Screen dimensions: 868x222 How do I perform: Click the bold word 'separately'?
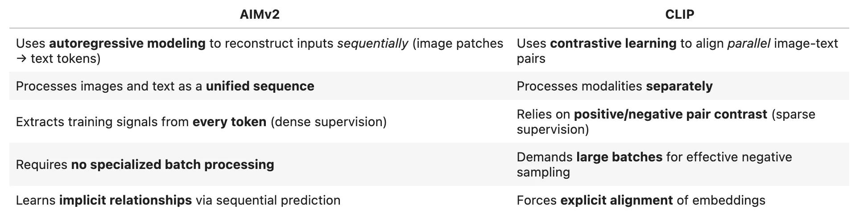click(679, 86)
